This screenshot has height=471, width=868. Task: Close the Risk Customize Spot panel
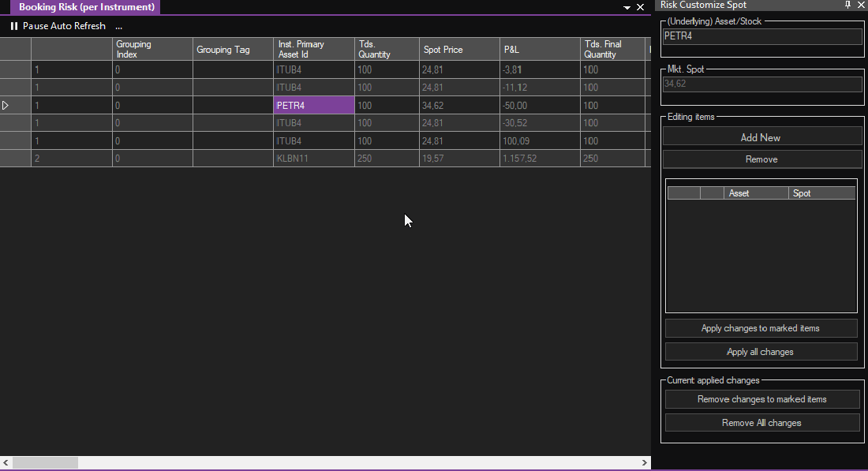coord(861,5)
